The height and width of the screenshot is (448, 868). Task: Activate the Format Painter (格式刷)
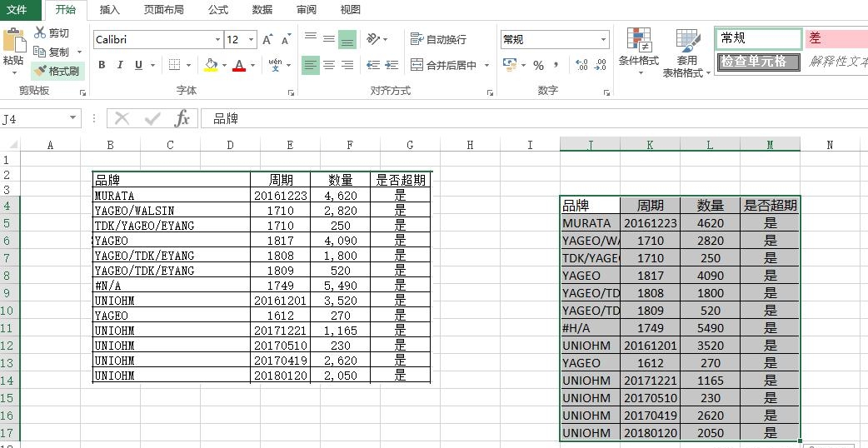point(57,71)
